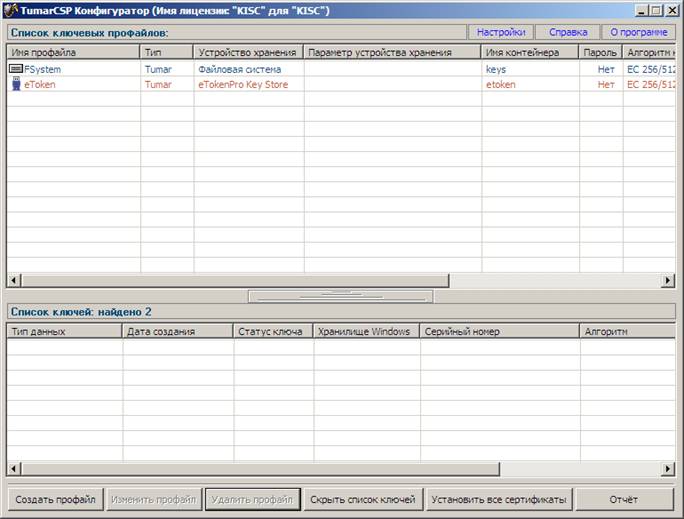Click the splitter bar between the lists

tap(341, 296)
